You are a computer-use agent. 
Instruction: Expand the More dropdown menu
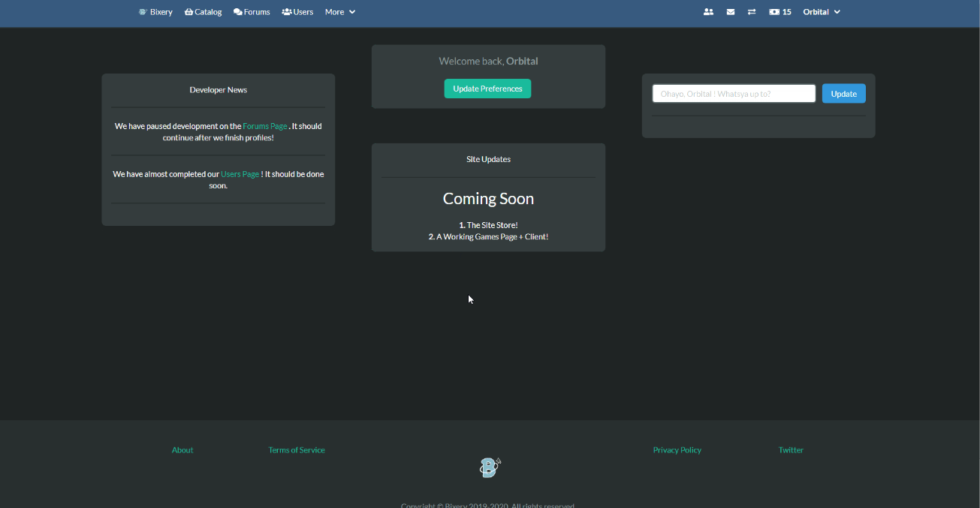(x=339, y=12)
